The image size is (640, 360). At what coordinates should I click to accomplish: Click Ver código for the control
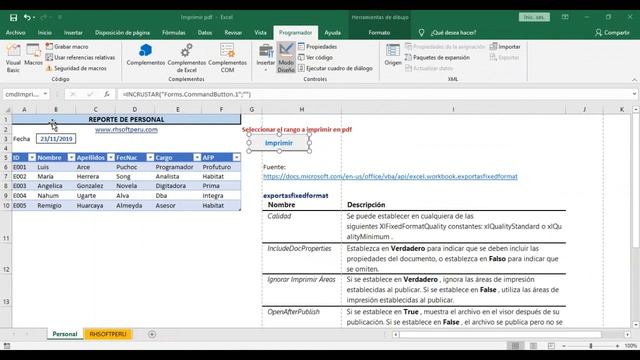pos(316,58)
